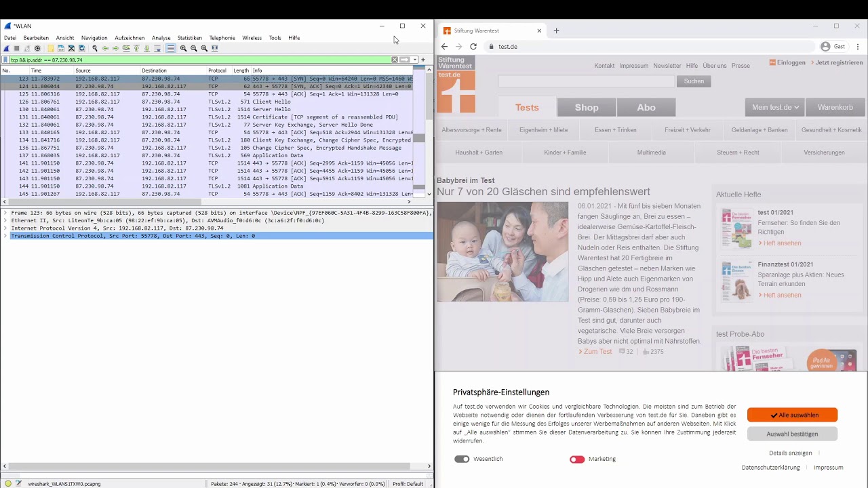Open the Wireless menu
This screenshot has height=488, width=868.
click(x=252, y=38)
